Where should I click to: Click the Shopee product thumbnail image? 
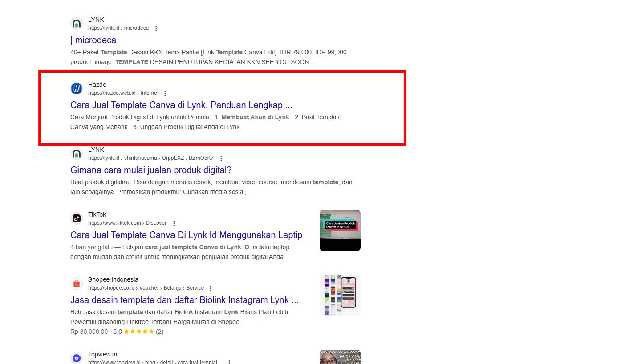pos(340,295)
